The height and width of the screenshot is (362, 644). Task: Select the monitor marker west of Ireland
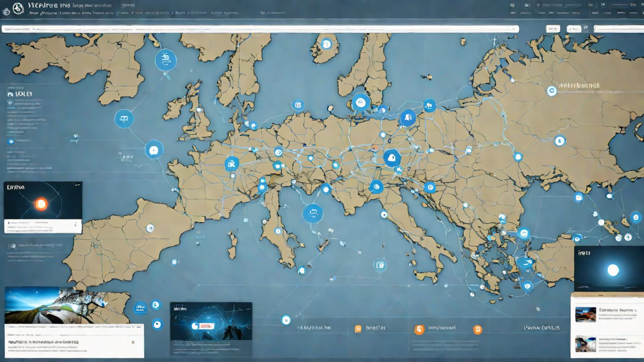click(124, 119)
